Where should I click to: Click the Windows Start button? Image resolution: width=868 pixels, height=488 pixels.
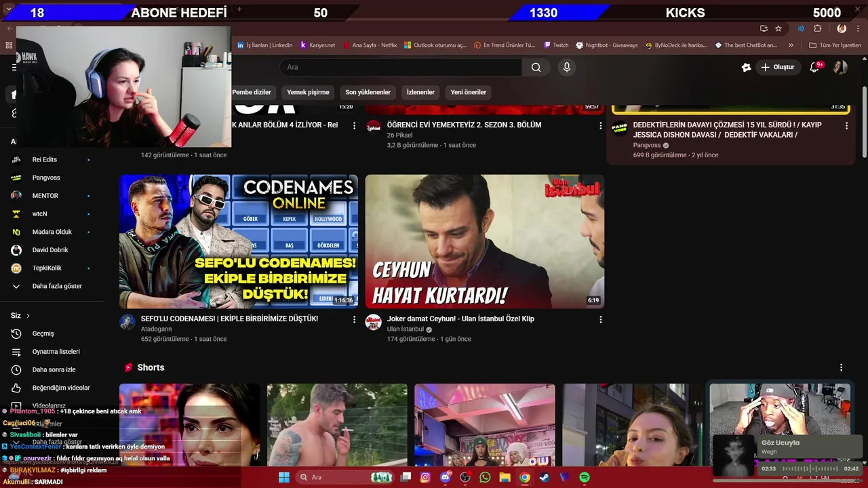(283, 477)
